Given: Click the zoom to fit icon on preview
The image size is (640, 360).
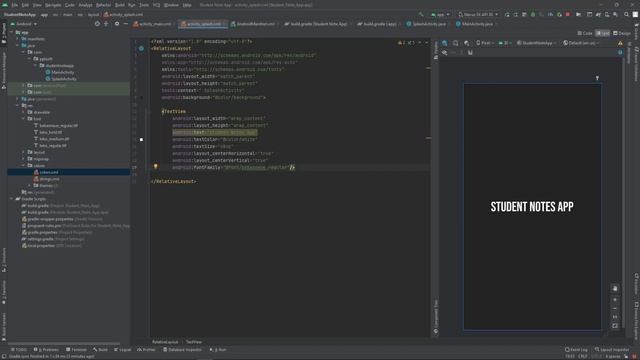Looking at the screenshot, I should tap(615, 326).
